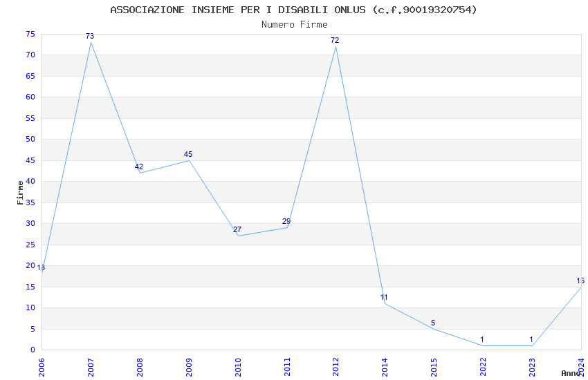Select the 45 data label above 2009

(x=188, y=154)
